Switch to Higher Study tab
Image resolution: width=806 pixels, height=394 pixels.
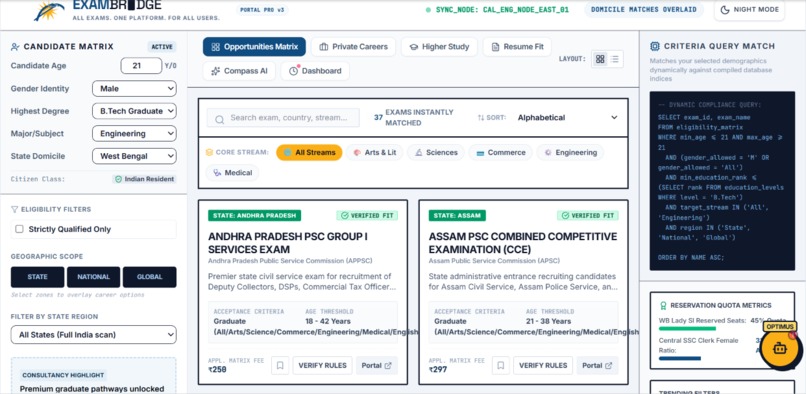coord(439,47)
